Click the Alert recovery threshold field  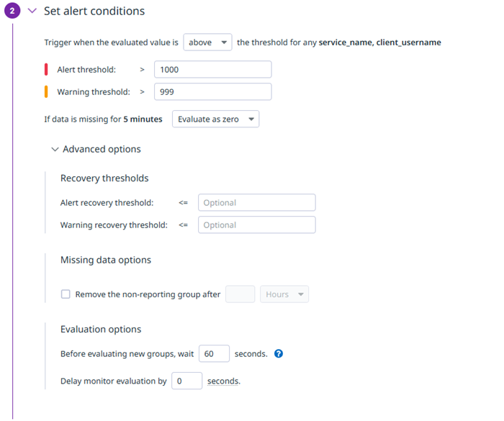coord(256,203)
